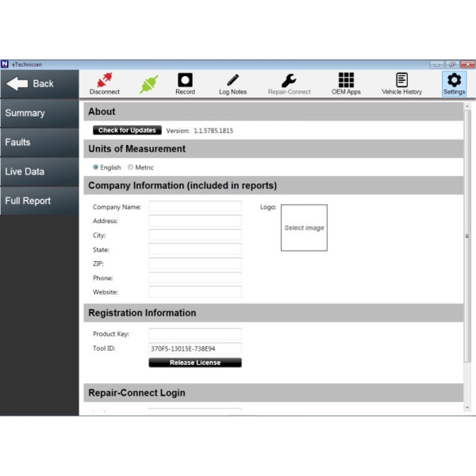Open the OEM Apps grid icon

click(x=346, y=80)
